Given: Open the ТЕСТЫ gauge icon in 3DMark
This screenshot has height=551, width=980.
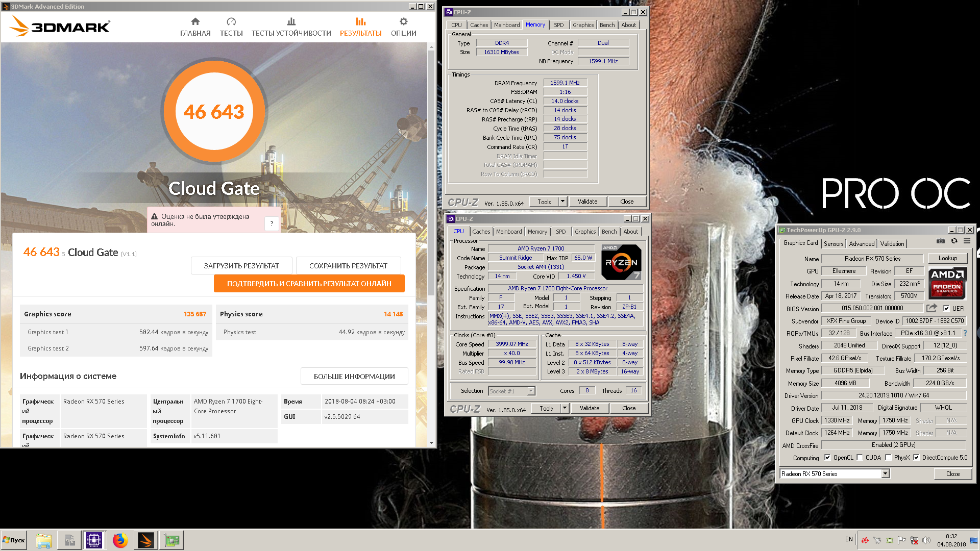Looking at the screenshot, I should pos(231,21).
